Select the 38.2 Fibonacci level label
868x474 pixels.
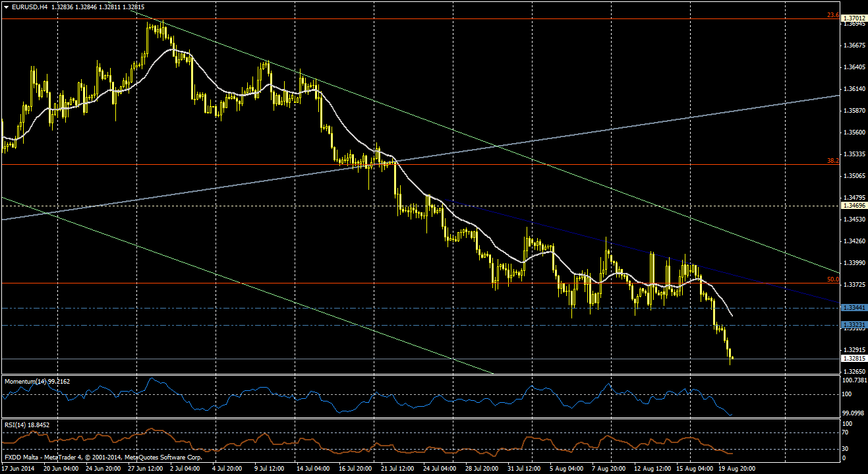(832, 160)
